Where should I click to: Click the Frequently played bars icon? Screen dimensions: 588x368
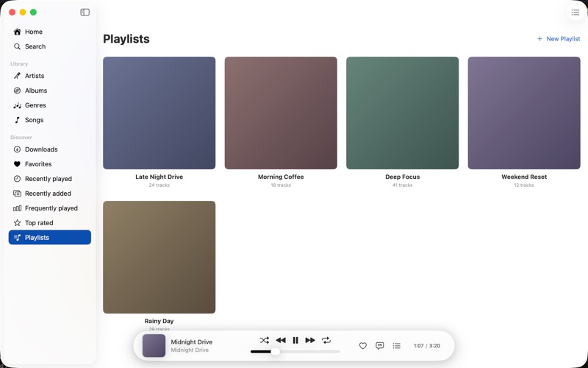17,208
